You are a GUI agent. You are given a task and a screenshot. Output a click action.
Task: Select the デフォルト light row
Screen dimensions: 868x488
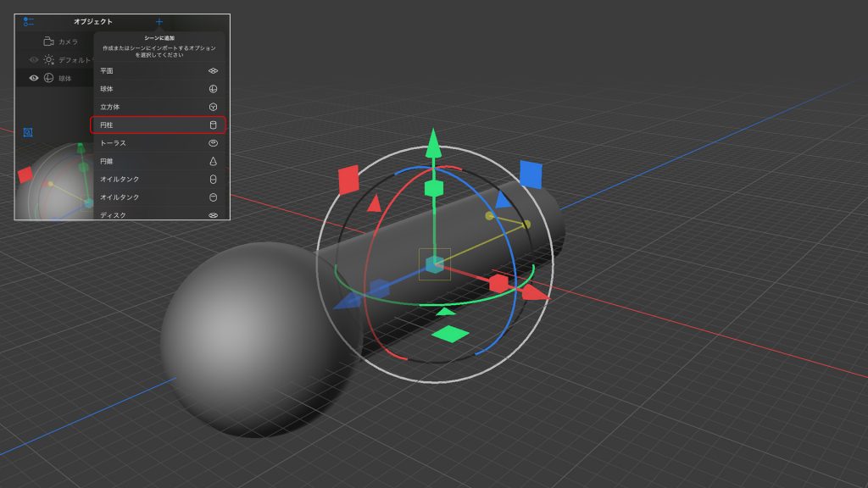click(x=54, y=60)
